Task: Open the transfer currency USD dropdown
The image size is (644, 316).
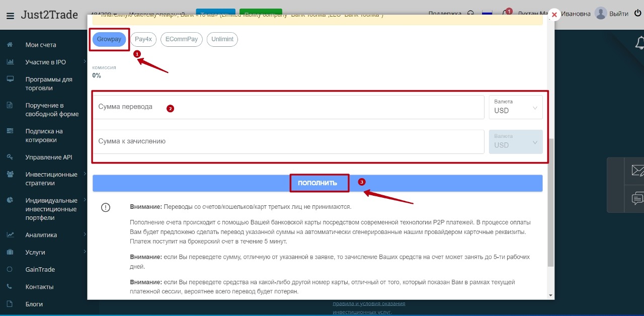Action: (516, 107)
